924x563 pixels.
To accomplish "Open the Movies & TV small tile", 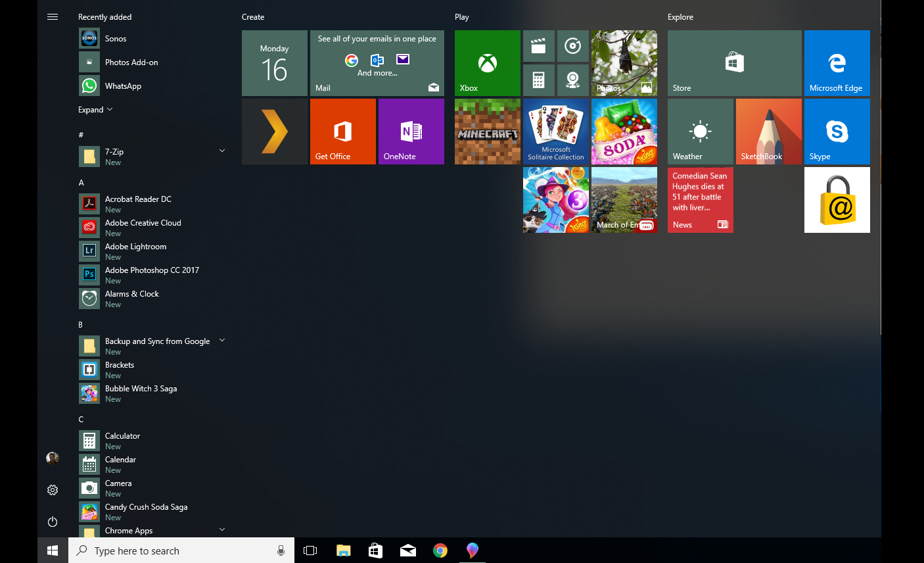I will click(539, 46).
